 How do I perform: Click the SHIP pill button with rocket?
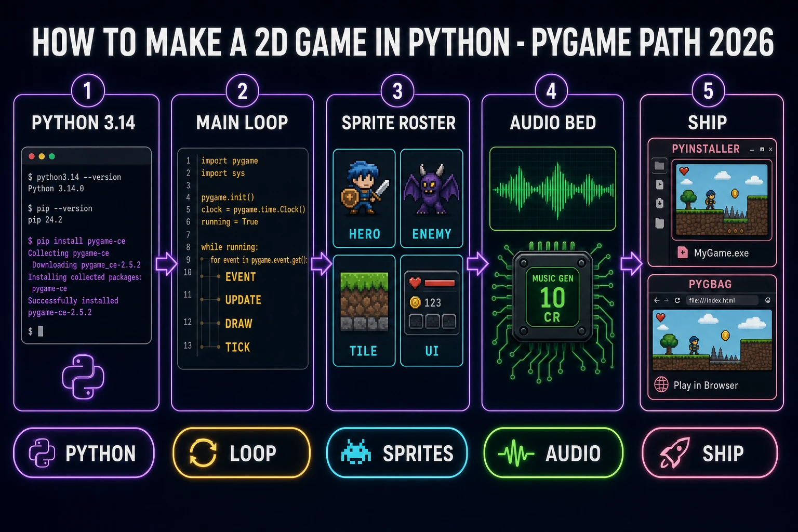710,453
